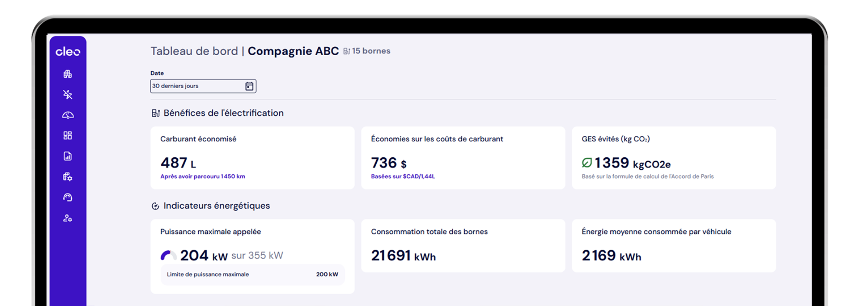Click the green leaf icon beside 1359 kgCO2e

pyautogui.click(x=586, y=163)
